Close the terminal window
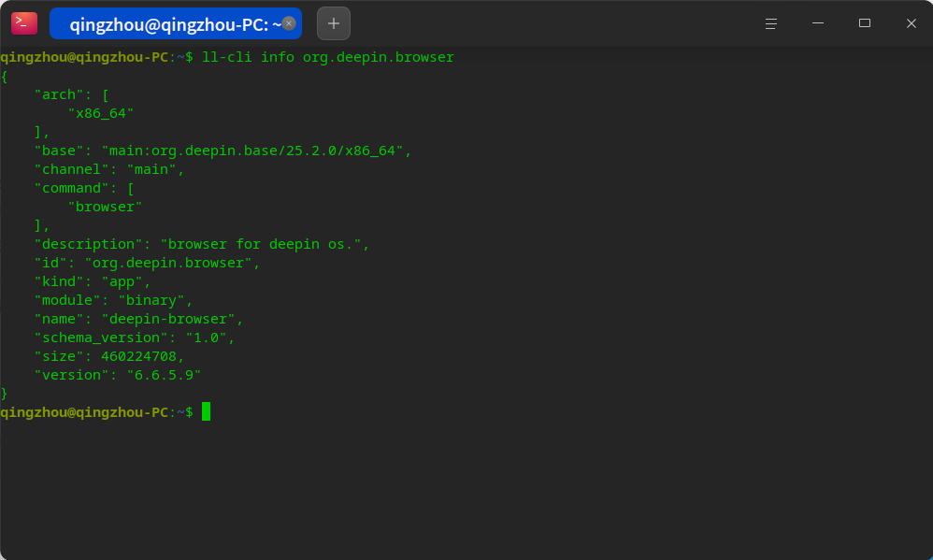Image resolution: width=933 pixels, height=560 pixels. pos(911,23)
